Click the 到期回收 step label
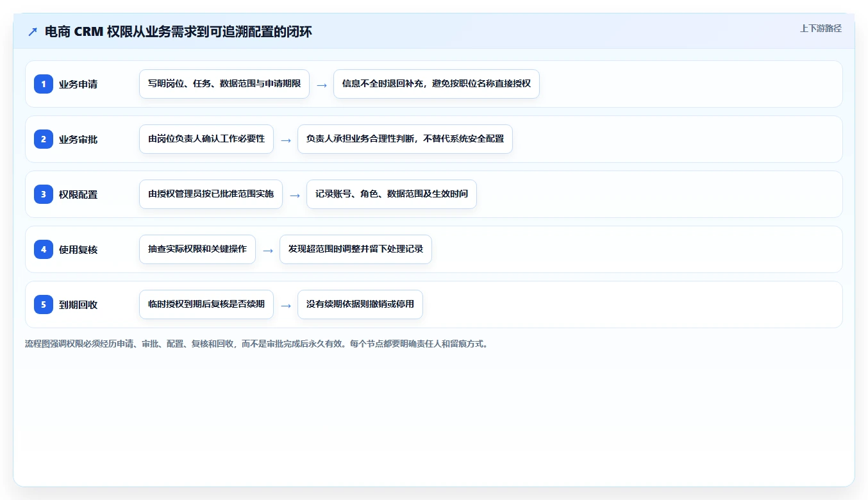 [x=78, y=304]
